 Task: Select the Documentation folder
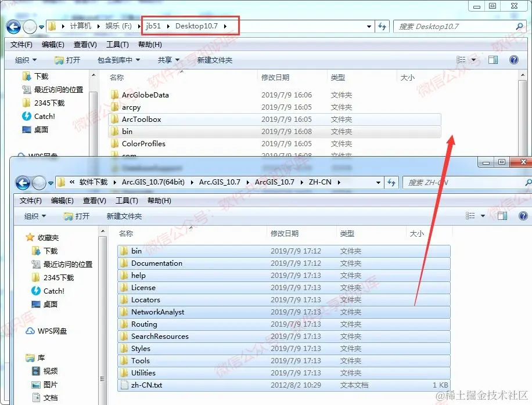(283, 263)
